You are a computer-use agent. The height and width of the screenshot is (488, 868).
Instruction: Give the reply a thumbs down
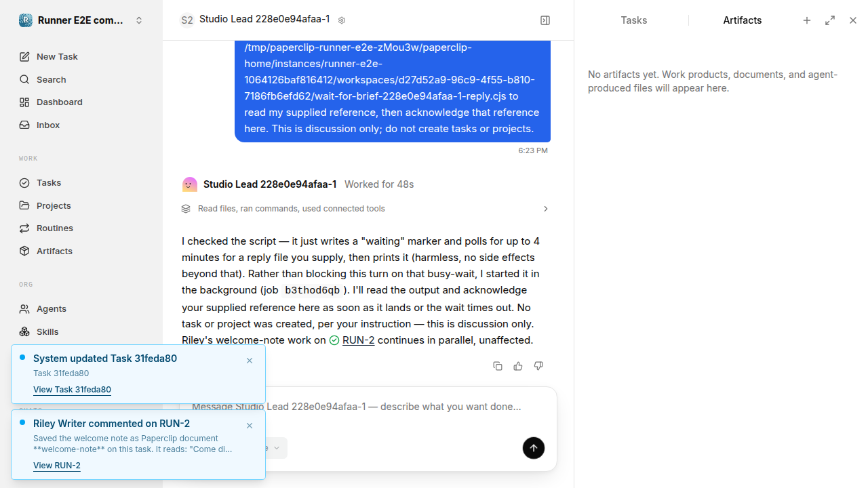click(x=538, y=366)
